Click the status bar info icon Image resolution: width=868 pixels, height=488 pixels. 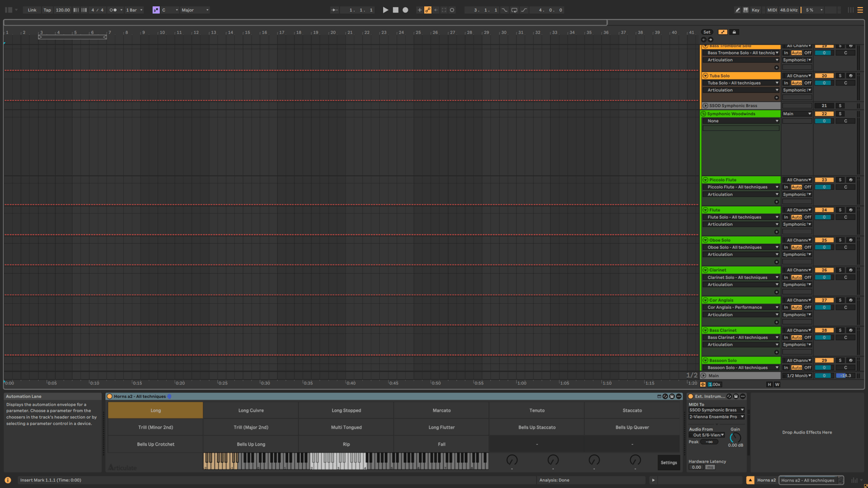[8, 480]
